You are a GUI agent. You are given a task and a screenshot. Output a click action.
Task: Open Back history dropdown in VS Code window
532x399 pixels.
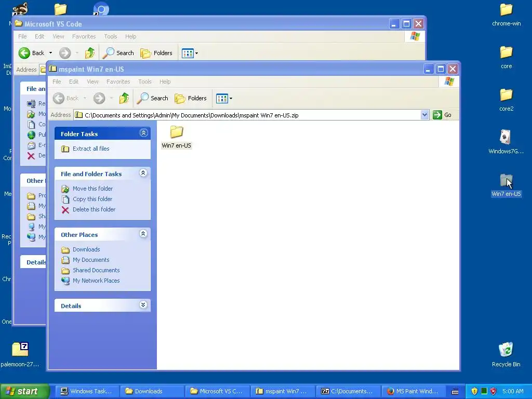pyautogui.click(x=50, y=53)
